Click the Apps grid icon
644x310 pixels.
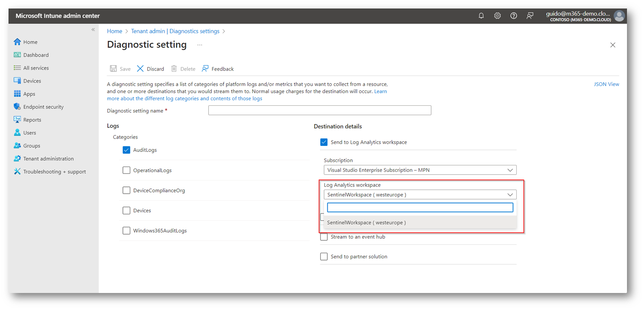pyautogui.click(x=17, y=94)
